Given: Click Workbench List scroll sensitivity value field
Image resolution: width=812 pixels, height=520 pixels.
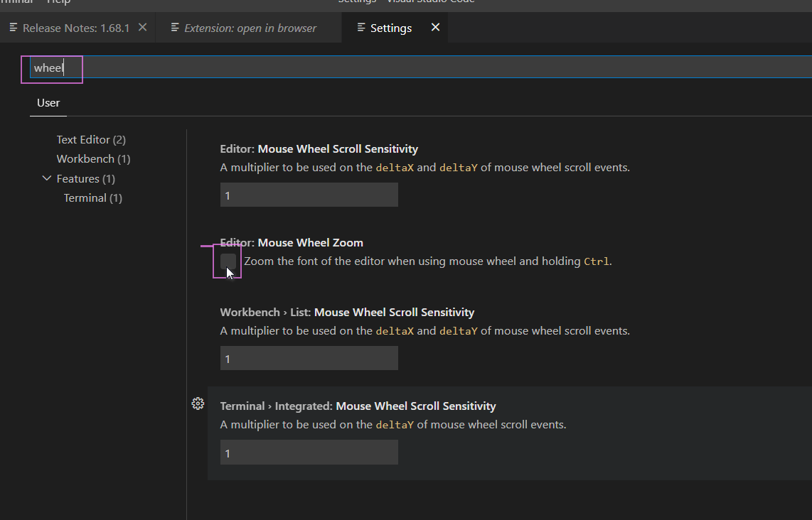Looking at the screenshot, I should coord(309,359).
